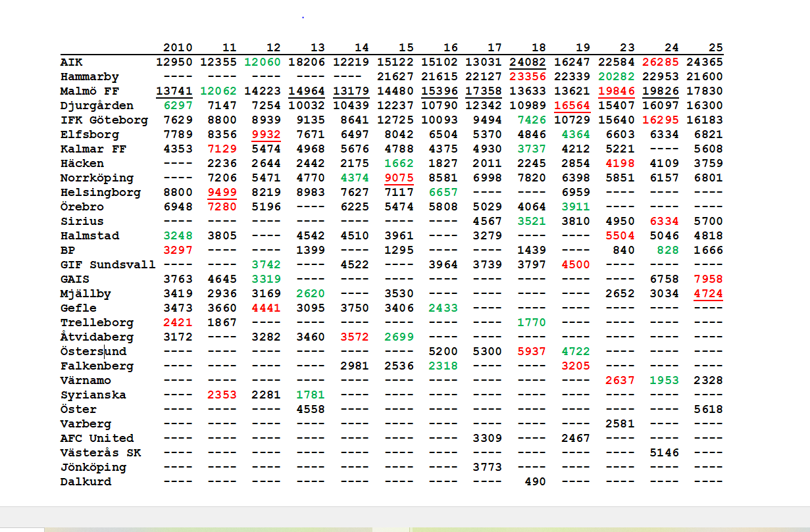This screenshot has height=532, width=810.
Task: Click Mjällby's underlined red 4724 value
Action: tap(708, 294)
